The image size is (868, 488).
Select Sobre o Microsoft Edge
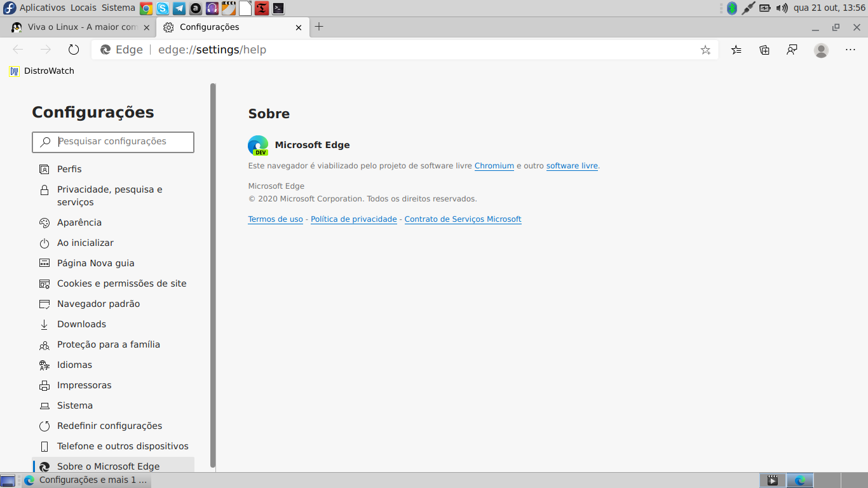pyautogui.click(x=113, y=466)
